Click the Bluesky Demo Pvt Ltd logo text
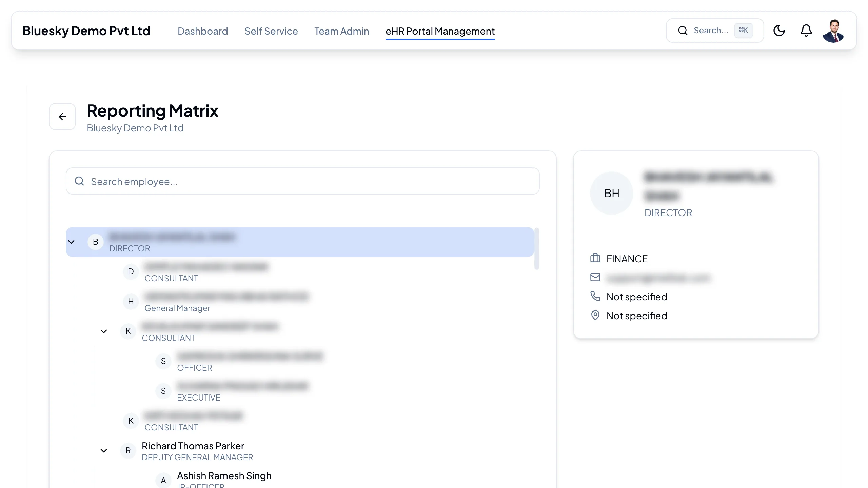Screen dimensions: 868x488 [x=86, y=31]
